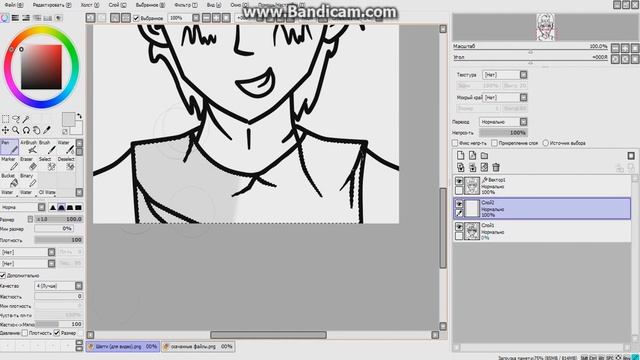
Task: Pick a shade in the color square
Action: [41, 67]
